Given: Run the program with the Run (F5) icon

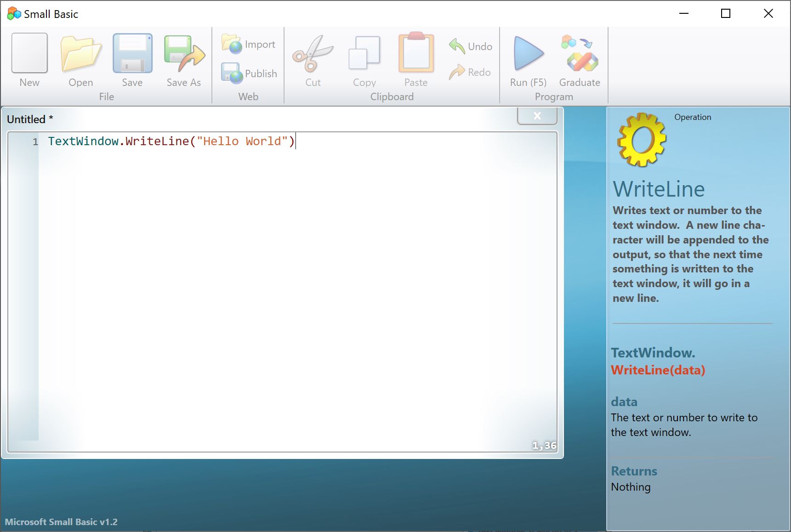Looking at the screenshot, I should coord(528,53).
